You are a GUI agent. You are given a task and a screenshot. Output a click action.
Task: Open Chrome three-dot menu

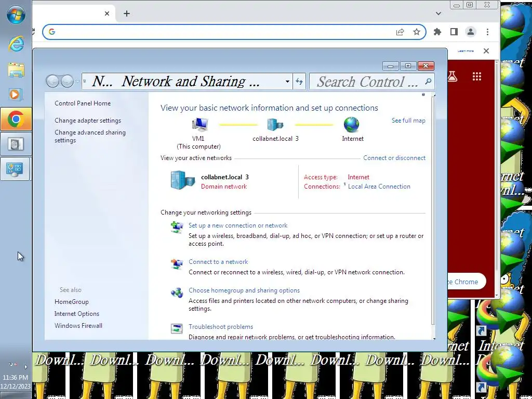coord(487,32)
